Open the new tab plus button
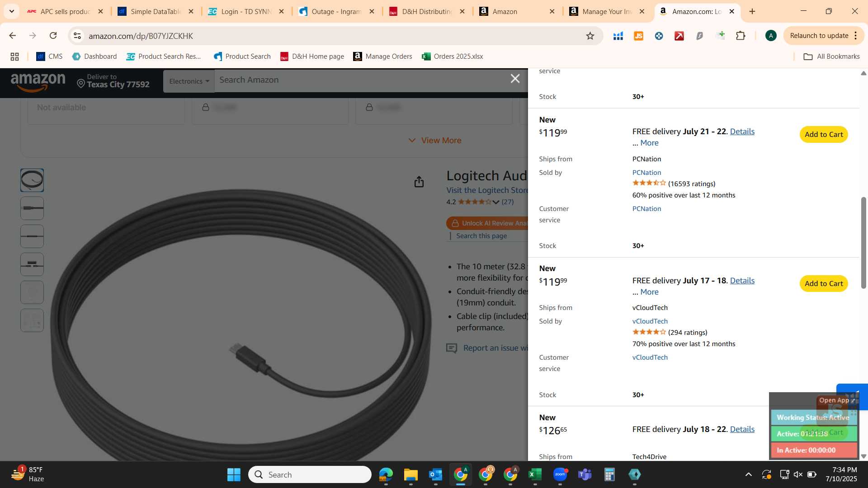This screenshot has height=488, width=868. tap(752, 11)
